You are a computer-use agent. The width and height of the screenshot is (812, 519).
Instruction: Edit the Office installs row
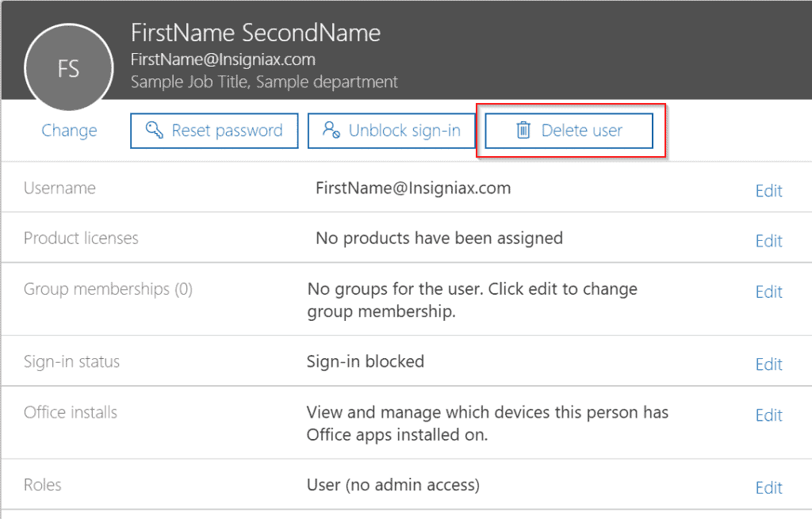pos(768,415)
